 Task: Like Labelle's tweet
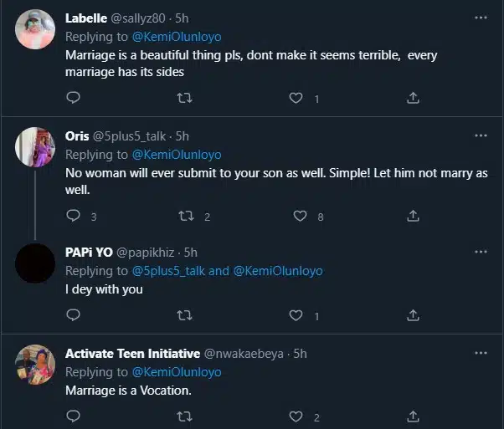[296, 98]
